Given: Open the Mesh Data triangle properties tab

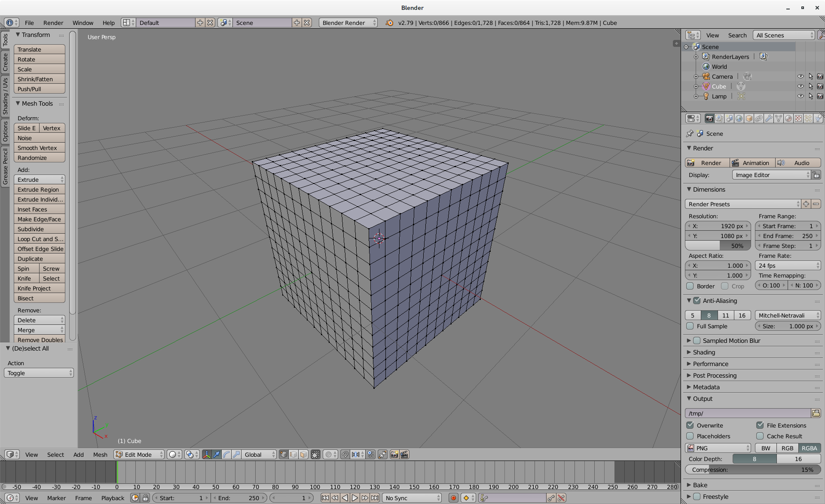Looking at the screenshot, I should tap(779, 119).
